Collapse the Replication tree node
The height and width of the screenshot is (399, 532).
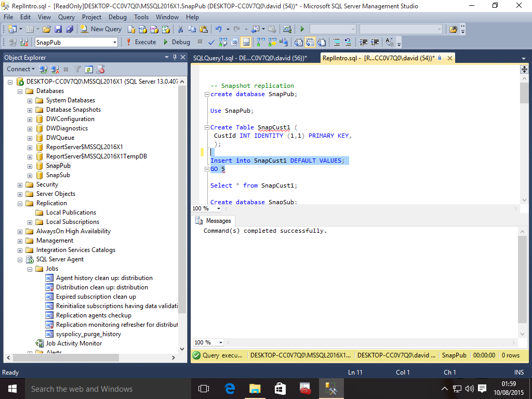coord(20,203)
